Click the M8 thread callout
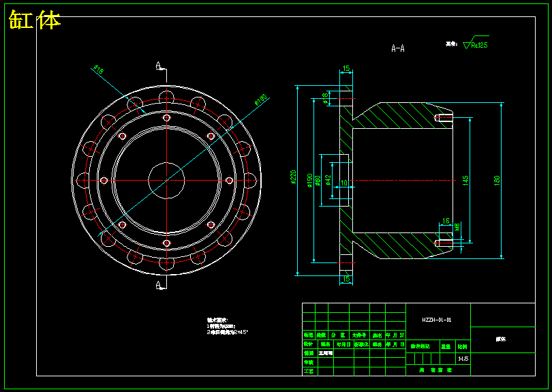This screenshot has height=392, width=552. click(457, 226)
